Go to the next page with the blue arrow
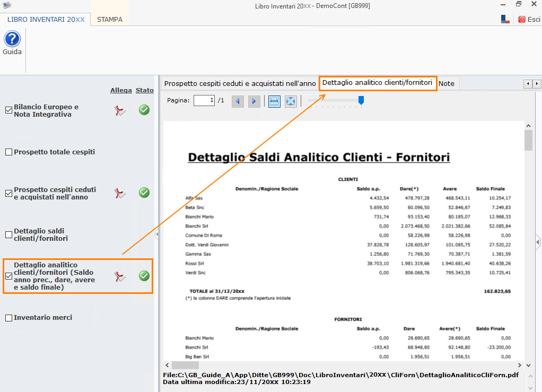 coord(254,101)
